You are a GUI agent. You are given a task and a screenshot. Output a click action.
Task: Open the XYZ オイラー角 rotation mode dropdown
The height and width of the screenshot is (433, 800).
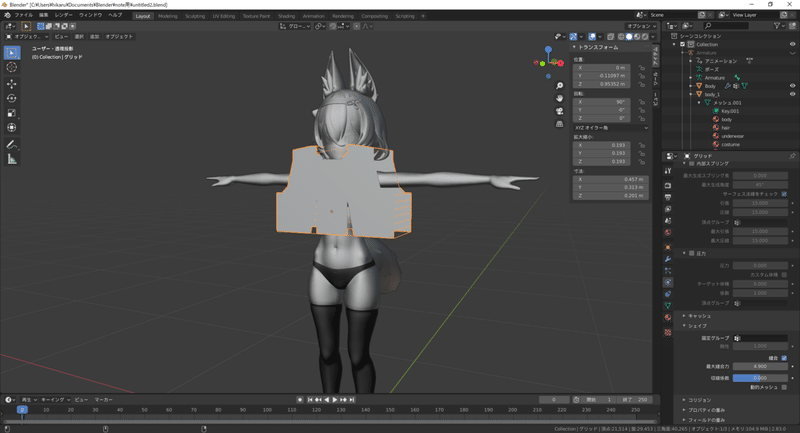pos(611,128)
